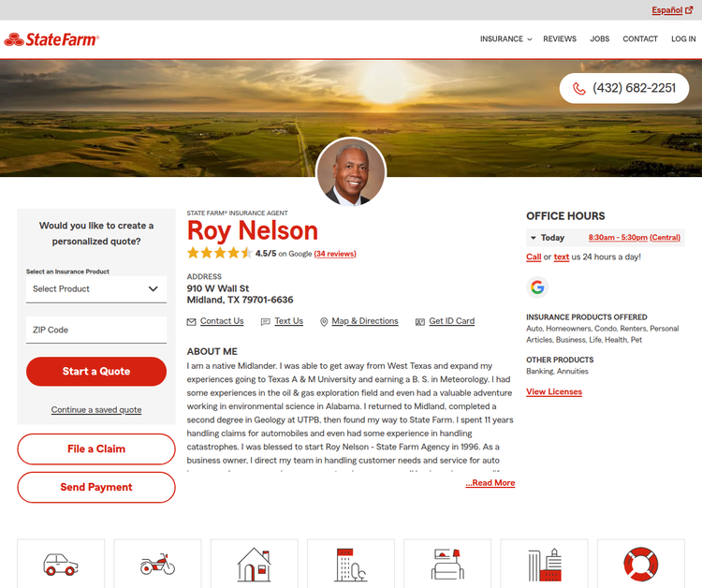Click the File a Claim button
Image resolution: width=702 pixels, height=588 pixels.
96,448
